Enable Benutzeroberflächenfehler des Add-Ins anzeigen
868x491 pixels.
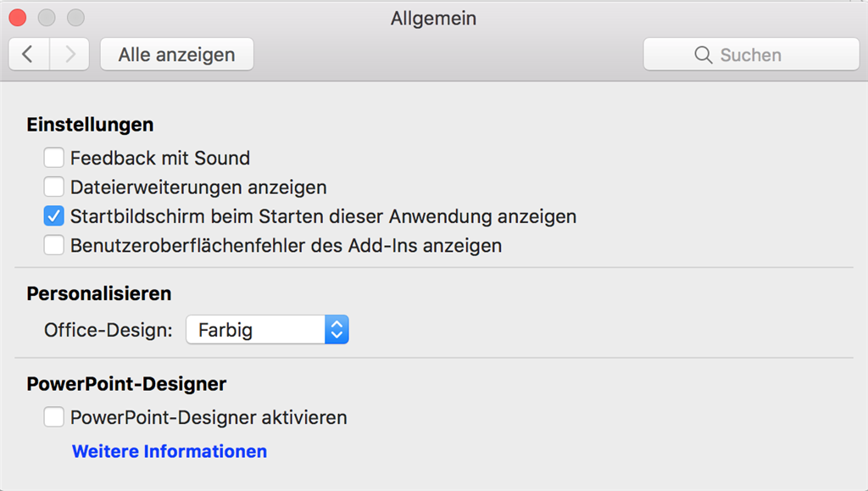click(x=54, y=246)
